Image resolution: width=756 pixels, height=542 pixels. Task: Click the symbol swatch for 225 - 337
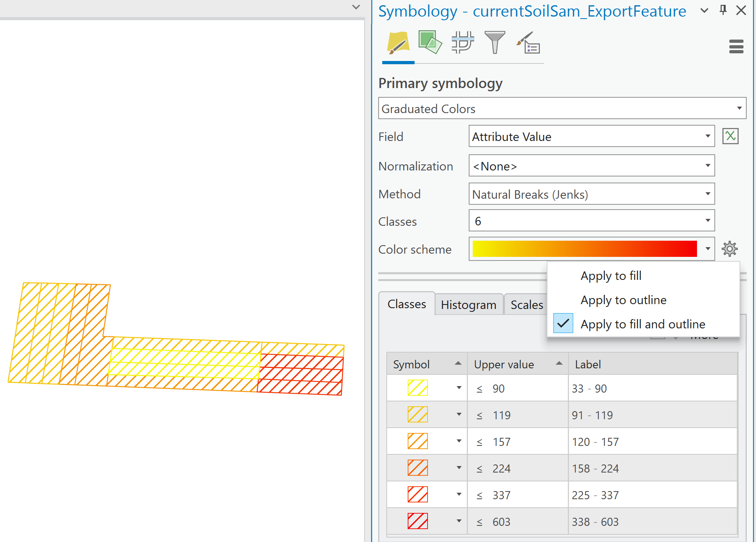tap(417, 495)
